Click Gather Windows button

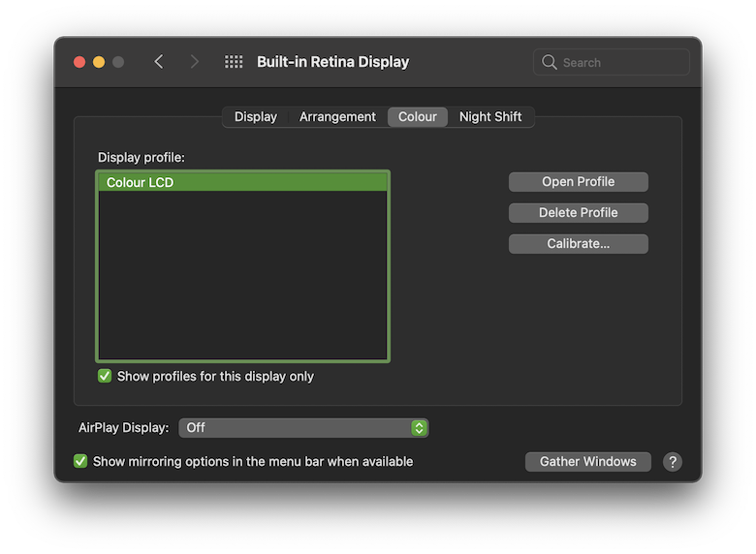coord(587,462)
